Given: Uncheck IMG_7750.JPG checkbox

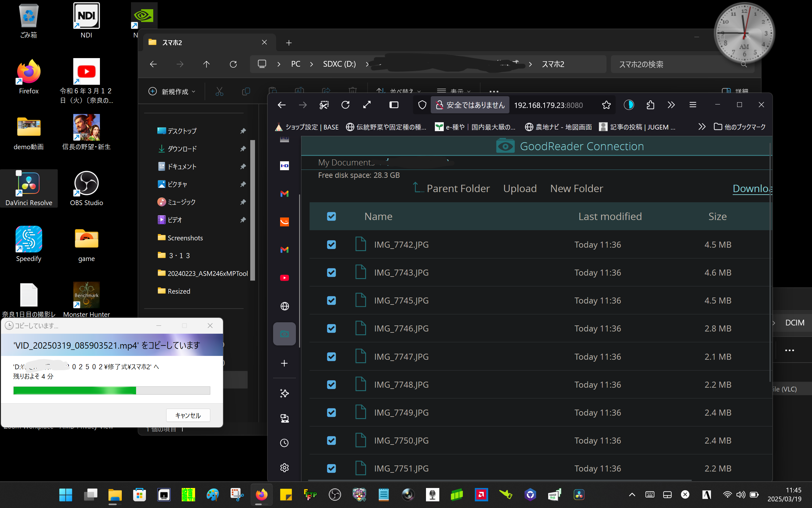Looking at the screenshot, I should pos(331,440).
